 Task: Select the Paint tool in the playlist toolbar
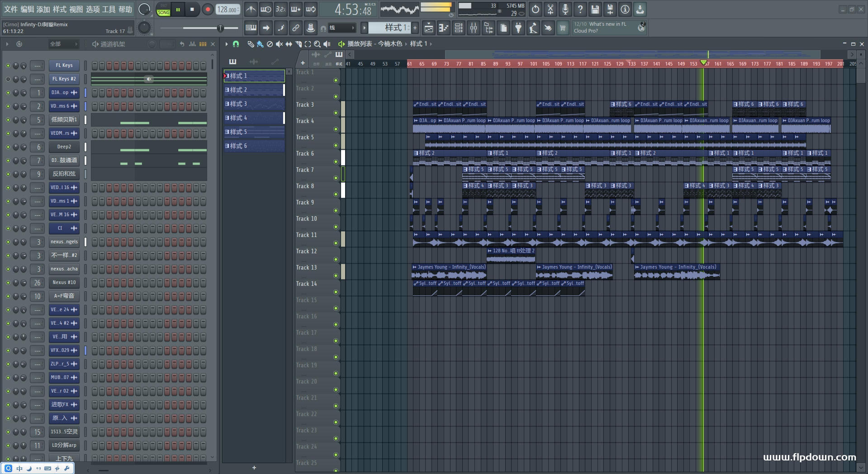point(259,44)
